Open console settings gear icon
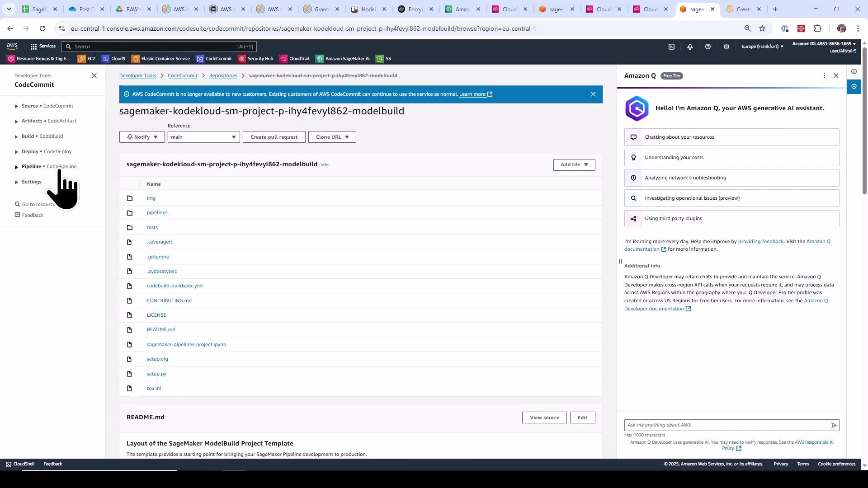This screenshot has height=488, width=868. coord(726,47)
